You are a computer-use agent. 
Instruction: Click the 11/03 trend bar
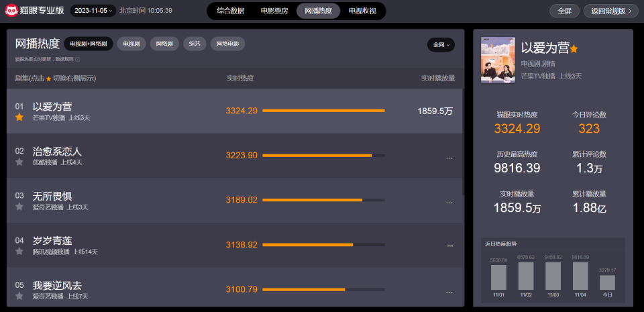point(553,276)
